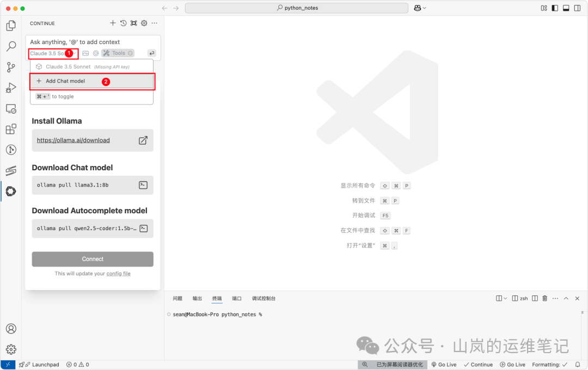This screenshot has width=588, height=370.
Task: Open the profile selector next to search bar
Action: pyautogui.click(x=418, y=8)
